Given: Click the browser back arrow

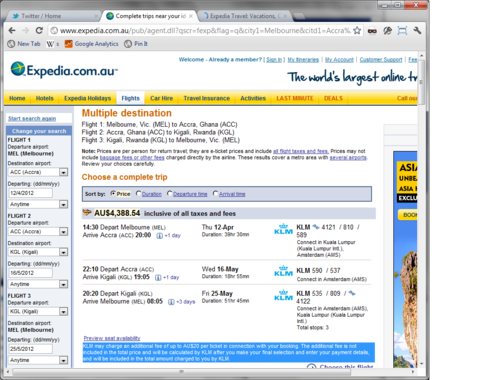Looking at the screenshot, I should (x=12, y=31).
